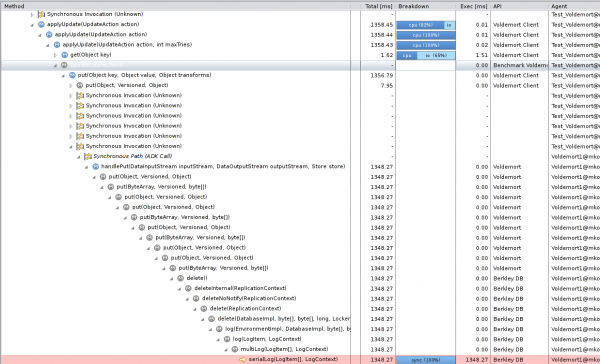Click the API column header

520,6
